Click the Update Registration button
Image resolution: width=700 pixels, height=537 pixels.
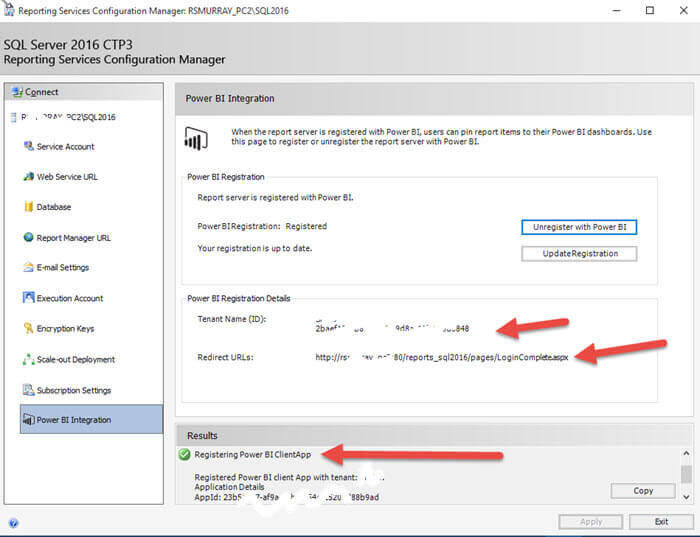tap(579, 253)
